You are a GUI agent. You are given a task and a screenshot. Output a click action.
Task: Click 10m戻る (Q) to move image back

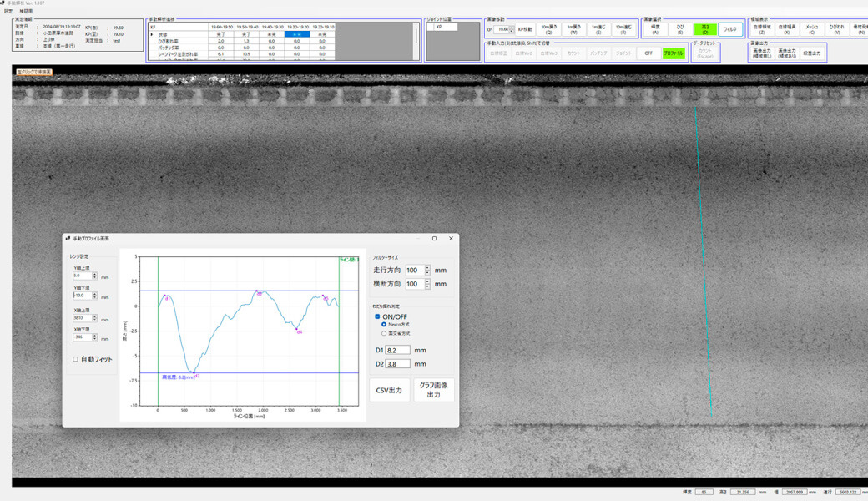point(549,30)
